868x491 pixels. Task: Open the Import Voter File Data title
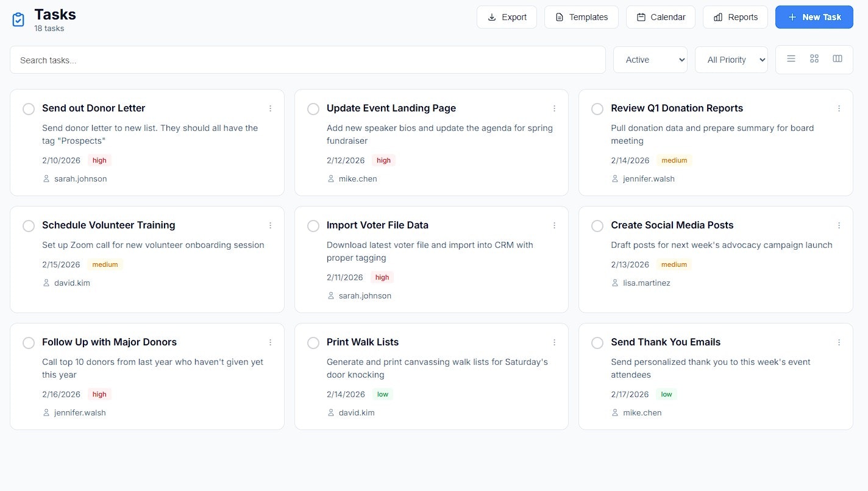pos(377,225)
